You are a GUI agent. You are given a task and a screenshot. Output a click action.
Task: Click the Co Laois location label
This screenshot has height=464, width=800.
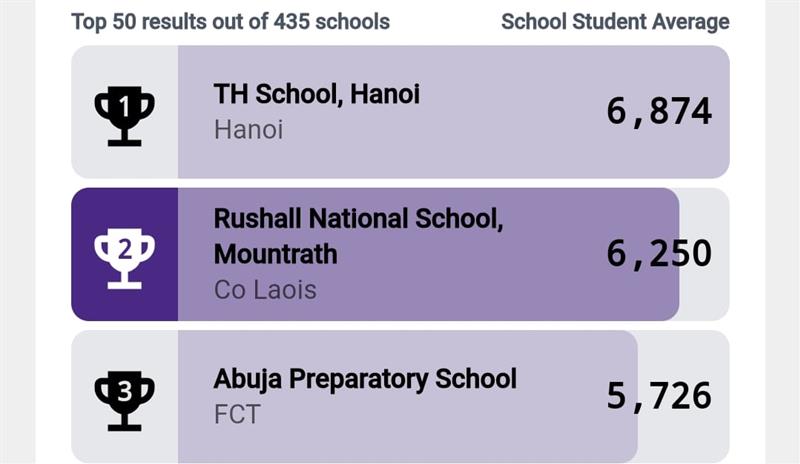point(265,290)
